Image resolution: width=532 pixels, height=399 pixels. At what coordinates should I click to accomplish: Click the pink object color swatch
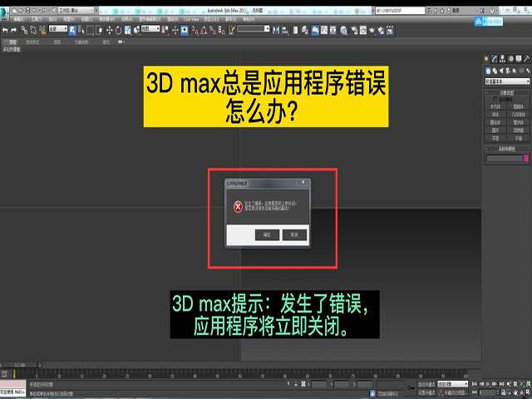526,158
